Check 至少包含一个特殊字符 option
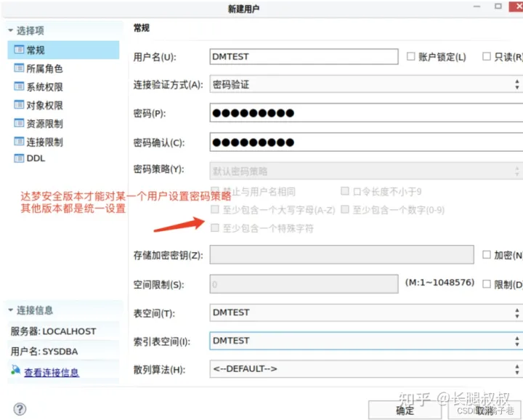The height and width of the screenshot is (420, 523). pos(215,228)
